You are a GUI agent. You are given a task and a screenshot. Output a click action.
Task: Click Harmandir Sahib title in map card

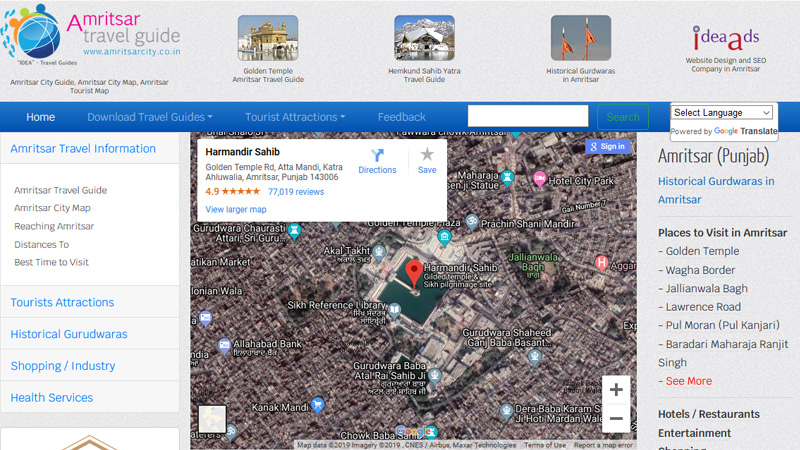click(242, 152)
